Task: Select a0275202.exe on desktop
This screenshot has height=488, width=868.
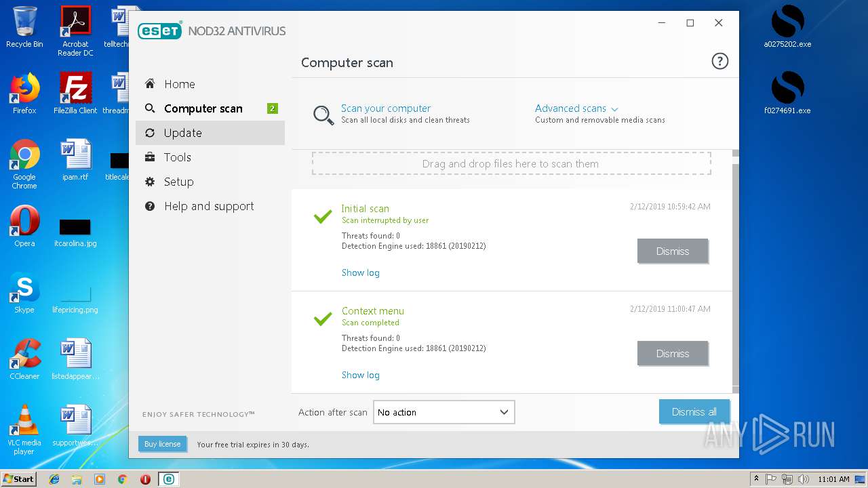Action: pyautogui.click(x=787, y=27)
